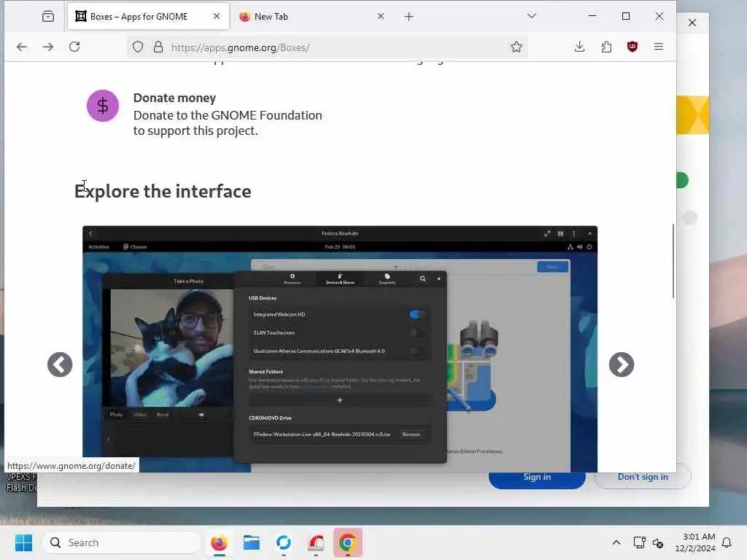Open the Firefox downloads panel

tap(579, 47)
